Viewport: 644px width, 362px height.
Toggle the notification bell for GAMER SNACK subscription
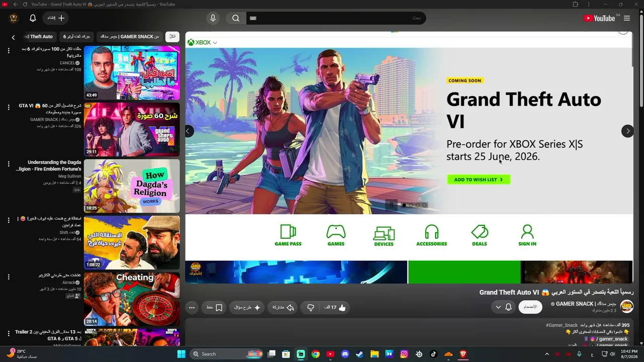point(504,307)
